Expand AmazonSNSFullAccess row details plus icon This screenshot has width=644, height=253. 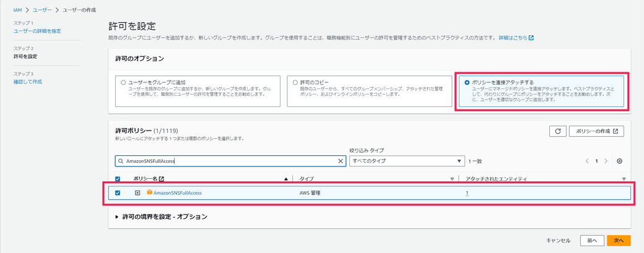tap(137, 193)
